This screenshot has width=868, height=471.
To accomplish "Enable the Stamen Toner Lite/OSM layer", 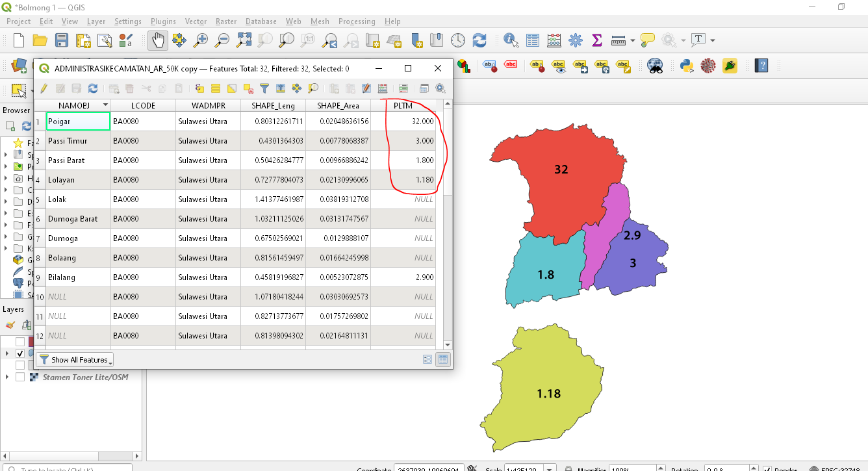I will coord(20,377).
